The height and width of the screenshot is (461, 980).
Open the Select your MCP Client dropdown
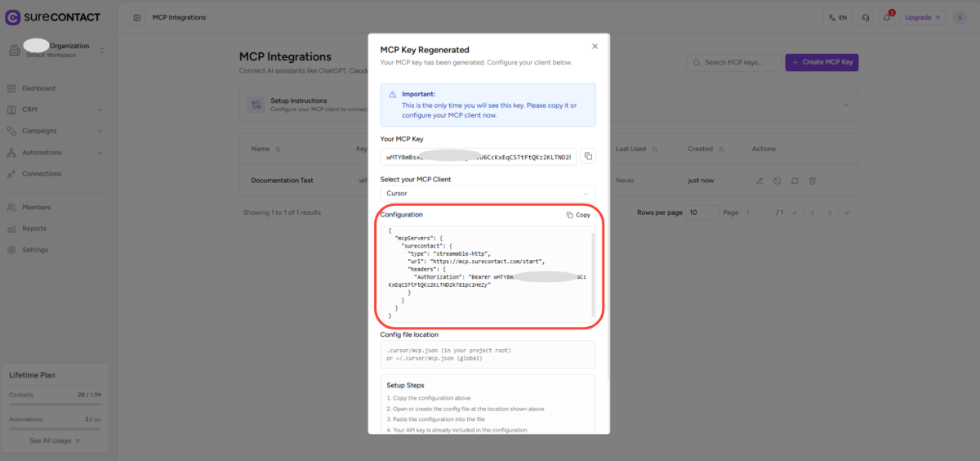coord(488,193)
